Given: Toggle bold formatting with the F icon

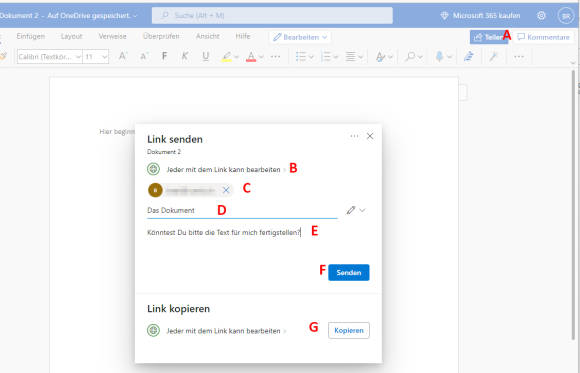Looking at the screenshot, I should coord(164,56).
